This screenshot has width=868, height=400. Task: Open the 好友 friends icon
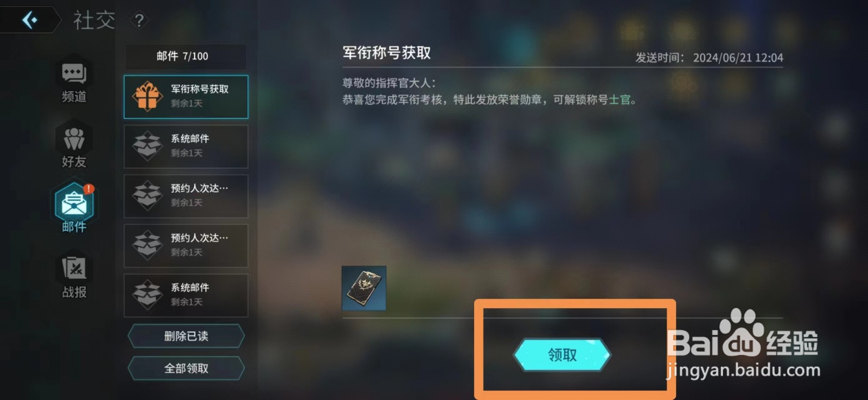click(74, 138)
